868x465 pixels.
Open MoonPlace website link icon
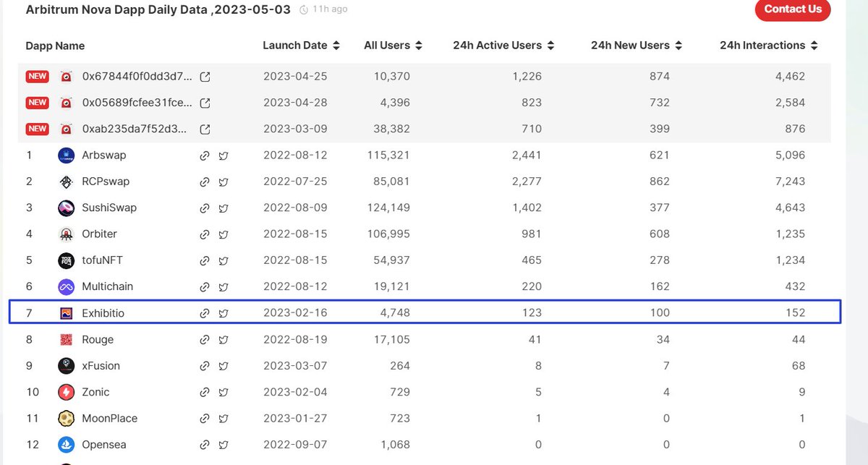pyautogui.click(x=205, y=419)
